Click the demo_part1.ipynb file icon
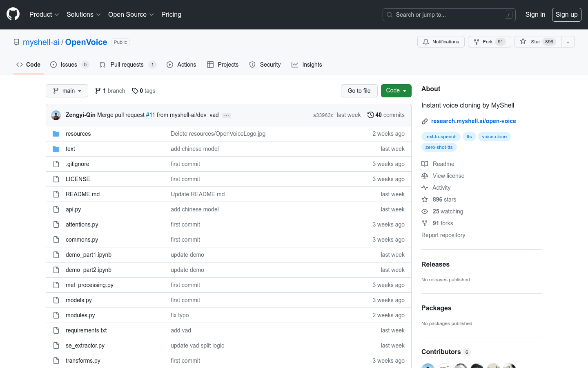This screenshot has height=368, width=588. (x=56, y=255)
